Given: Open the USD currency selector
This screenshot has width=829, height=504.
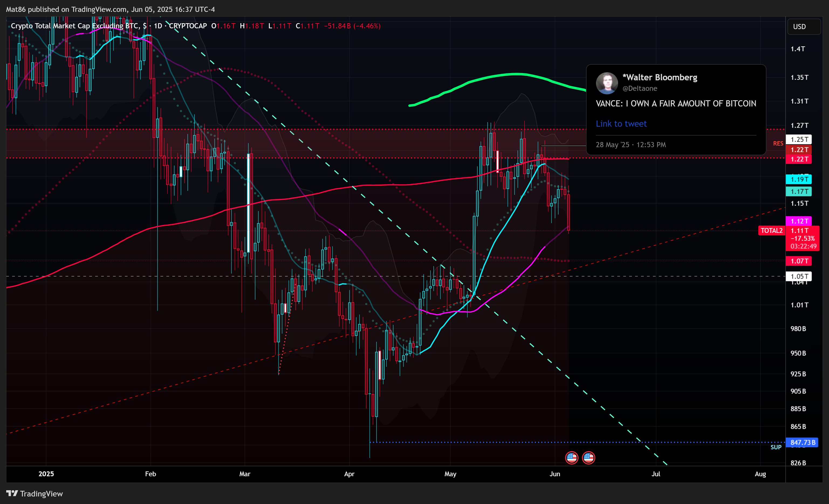Looking at the screenshot, I should (x=804, y=27).
